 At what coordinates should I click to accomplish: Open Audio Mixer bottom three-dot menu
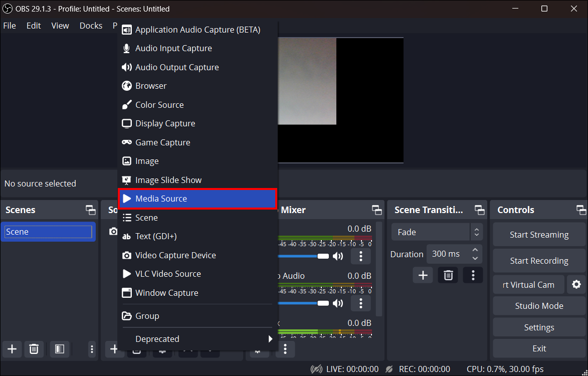coord(285,349)
